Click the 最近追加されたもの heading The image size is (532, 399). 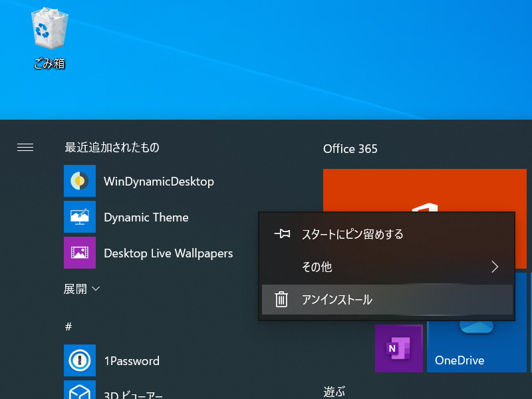pos(110,148)
